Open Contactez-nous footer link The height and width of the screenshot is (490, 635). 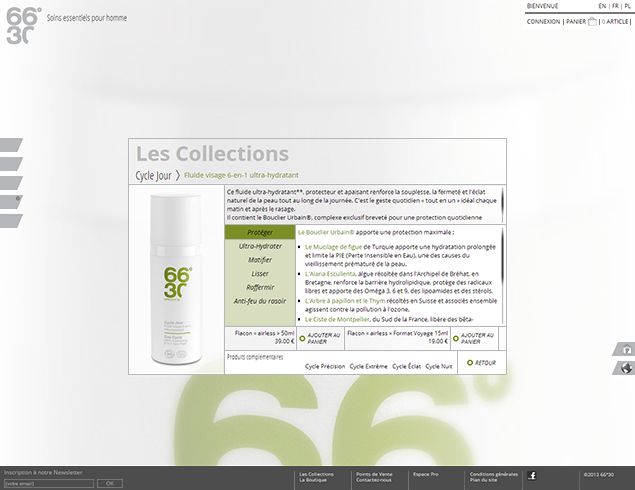click(374, 480)
